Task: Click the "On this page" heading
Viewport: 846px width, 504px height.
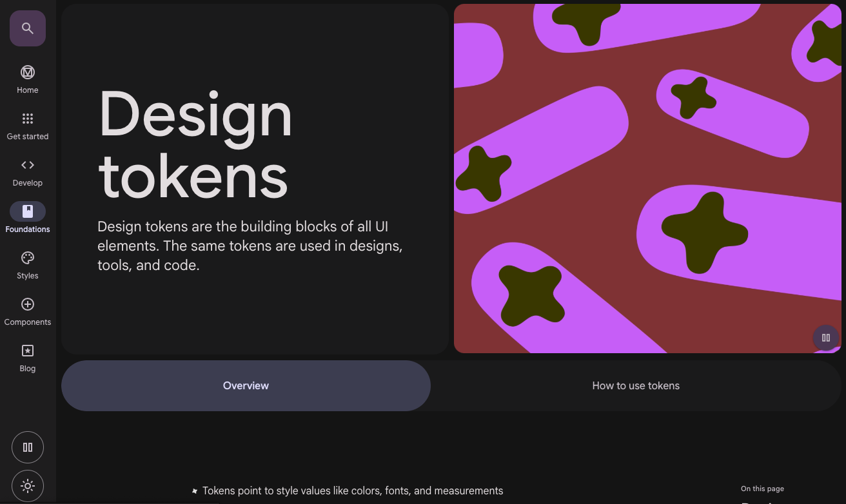Action: pos(762,489)
